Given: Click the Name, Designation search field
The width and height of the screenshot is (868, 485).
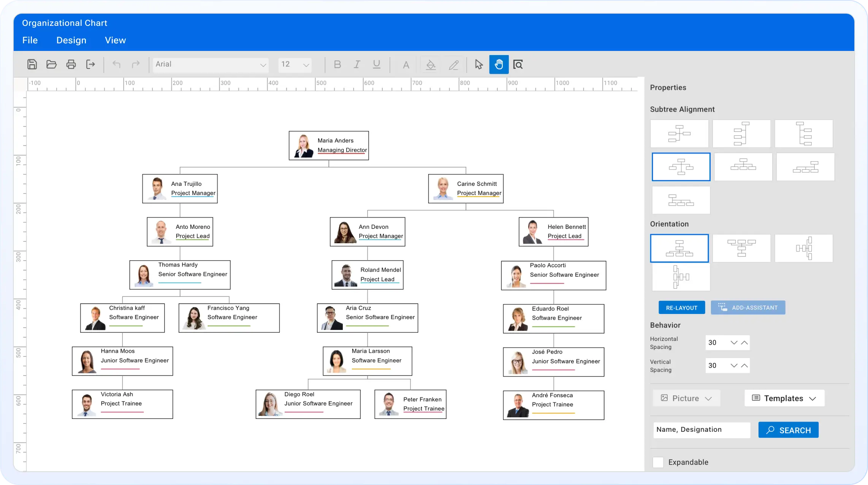Looking at the screenshot, I should (x=701, y=430).
